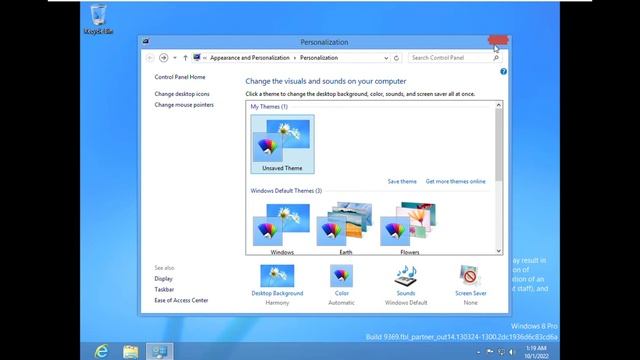This screenshot has height=360, width=640.
Task: Open Taskbar link under See also
Action: pos(164,289)
